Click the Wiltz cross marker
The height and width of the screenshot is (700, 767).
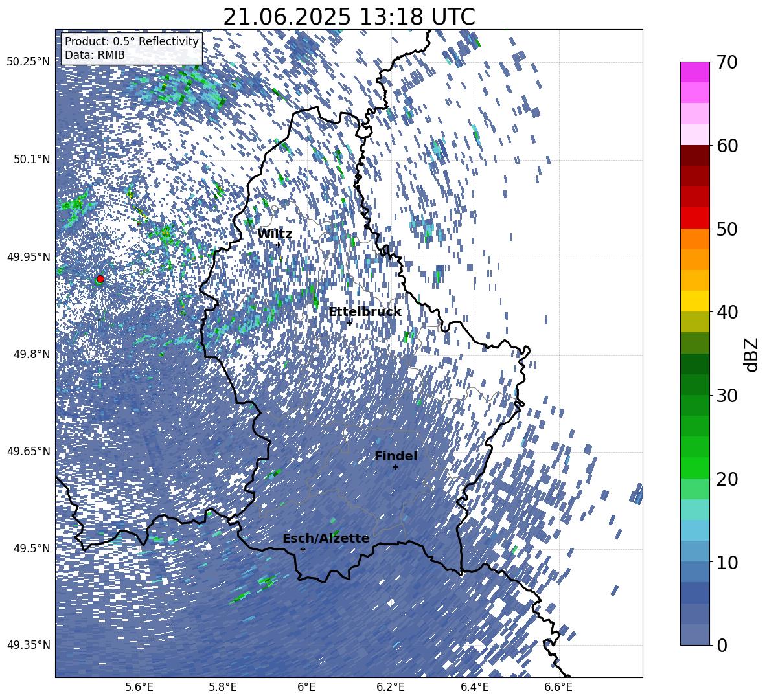[x=279, y=245]
